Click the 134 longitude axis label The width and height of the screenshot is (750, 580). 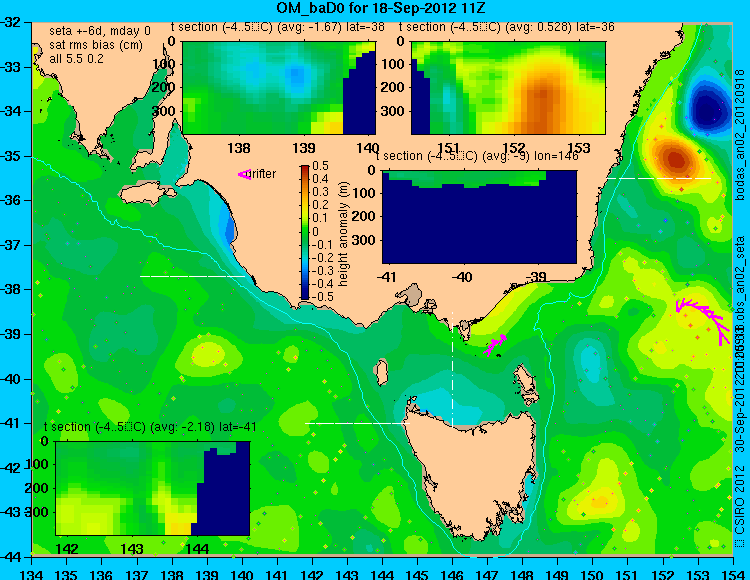[32, 574]
